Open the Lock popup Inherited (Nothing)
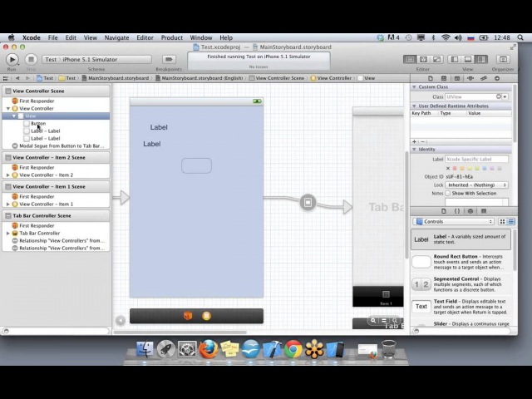The image size is (532, 399). coord(476,185)
